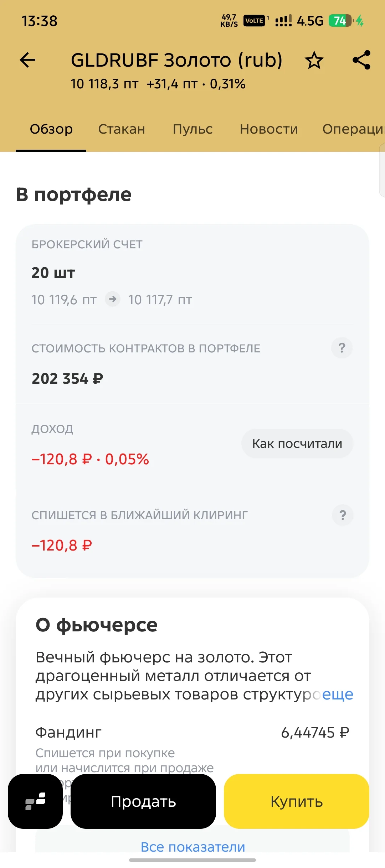
Task: Tap the arrow between 10 119,6 and 10 117,7
Action: tap(112, 299)
